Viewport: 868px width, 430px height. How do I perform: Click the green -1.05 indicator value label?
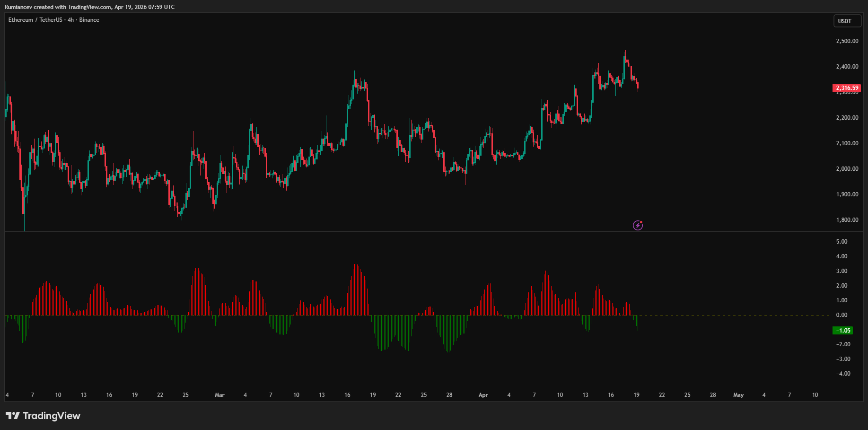click(842, 331)
